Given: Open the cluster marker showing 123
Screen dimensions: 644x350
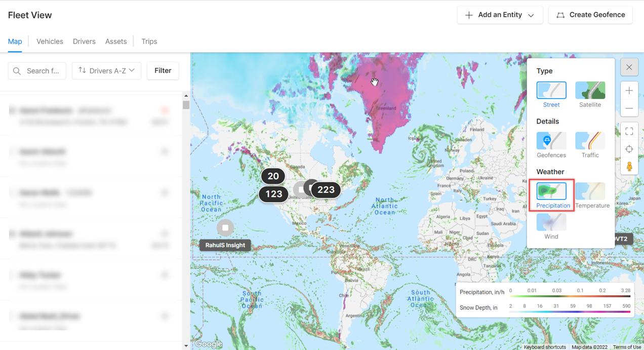Looking at the screenshot, I should (273, 194).
